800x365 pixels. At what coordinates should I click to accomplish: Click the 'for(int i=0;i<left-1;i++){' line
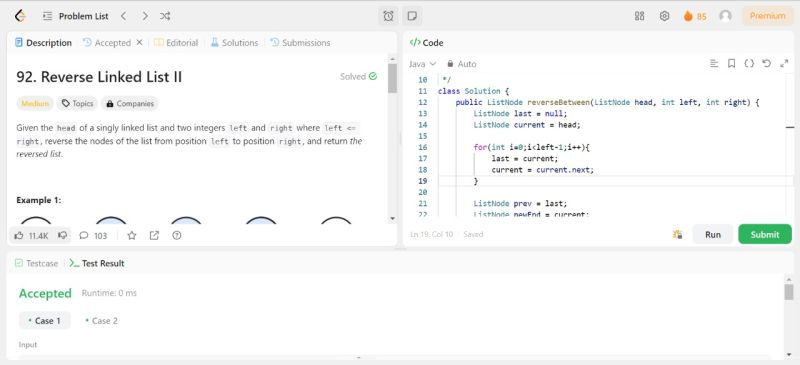[531, 147]
